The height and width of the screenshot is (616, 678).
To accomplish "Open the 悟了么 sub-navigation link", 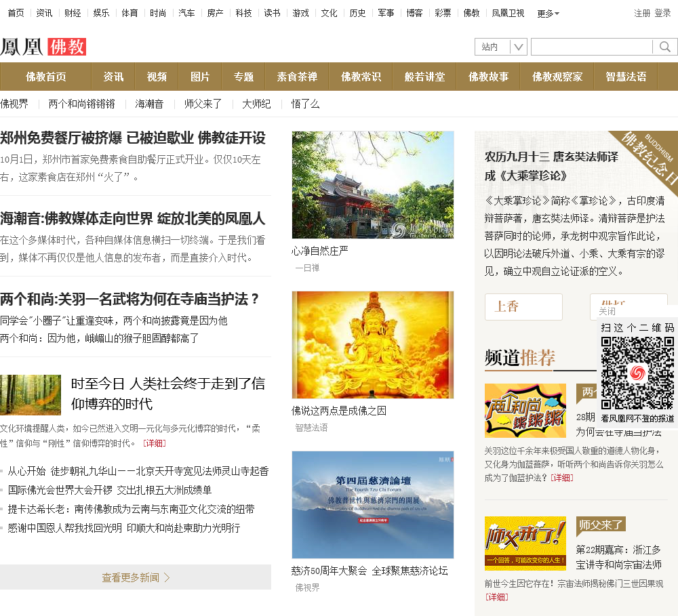I will click(305, 104).
